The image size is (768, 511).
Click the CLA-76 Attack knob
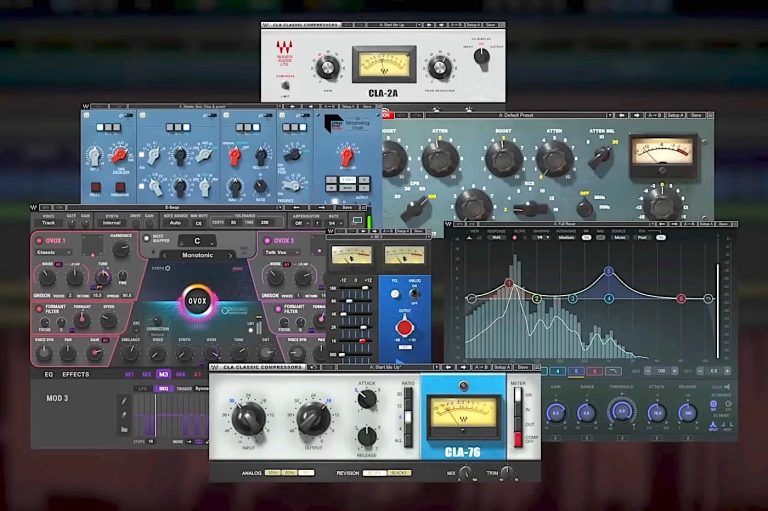(x=367, y=399)
